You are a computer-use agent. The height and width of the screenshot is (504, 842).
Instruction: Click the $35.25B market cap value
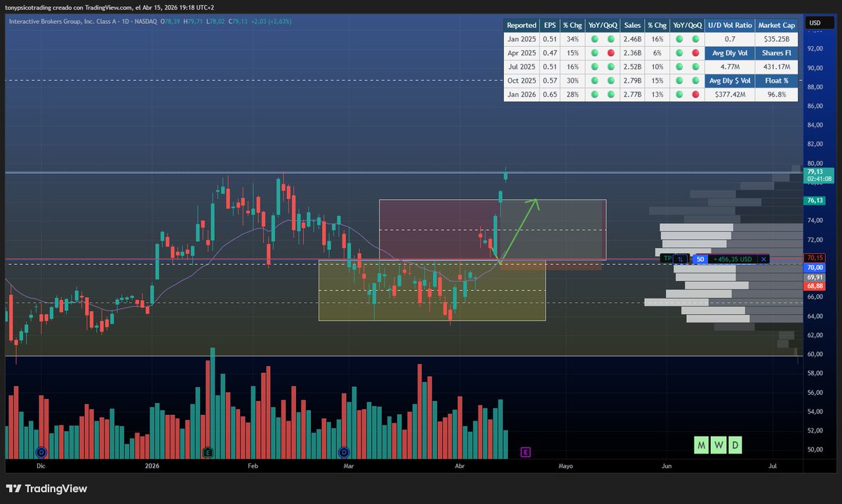[777, 39]
